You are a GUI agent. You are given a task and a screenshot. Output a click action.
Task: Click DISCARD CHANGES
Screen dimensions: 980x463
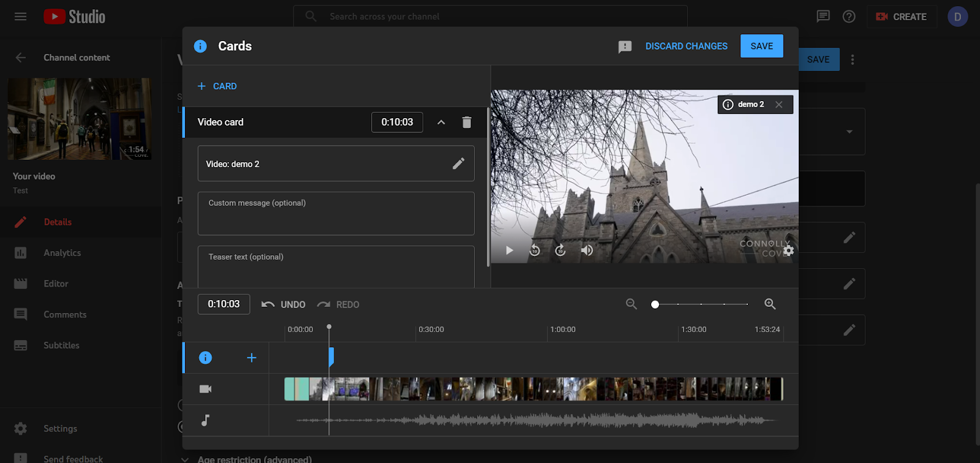686,47
